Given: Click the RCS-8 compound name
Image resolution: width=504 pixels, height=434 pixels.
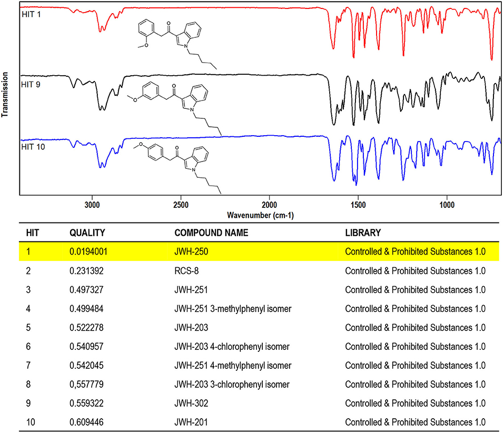Looking at the screenshot, I should tap(186, 270).
